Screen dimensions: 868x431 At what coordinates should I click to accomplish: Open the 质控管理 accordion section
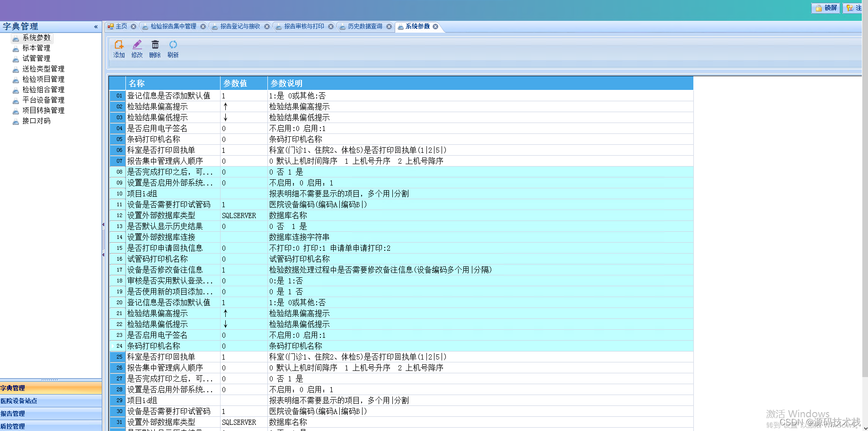click(51, 426)
